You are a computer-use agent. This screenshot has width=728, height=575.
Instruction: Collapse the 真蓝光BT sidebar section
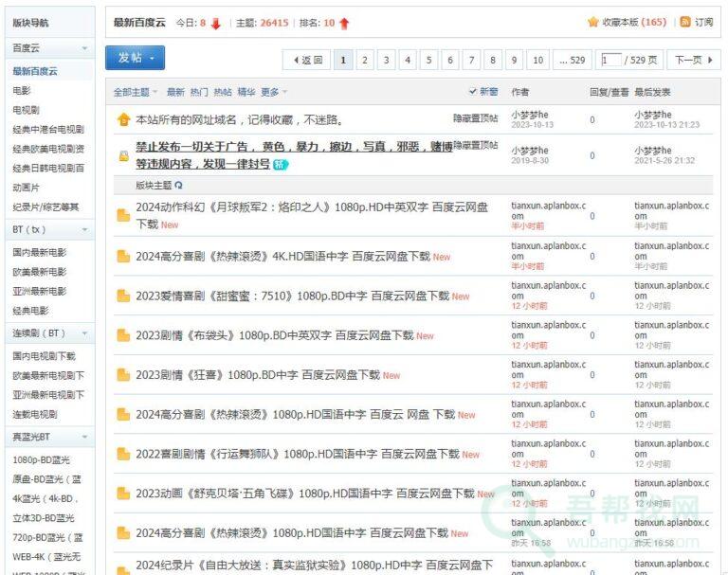pos(84,437)
